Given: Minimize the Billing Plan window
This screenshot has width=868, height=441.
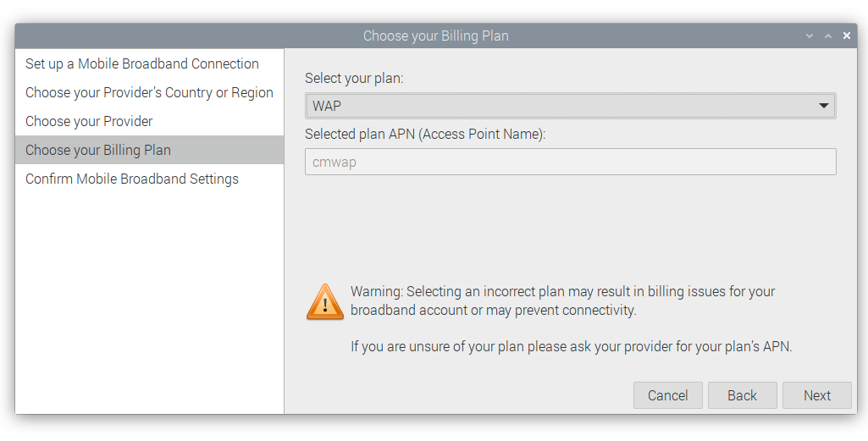Looking at the screenshot, I should coord(810,36).
